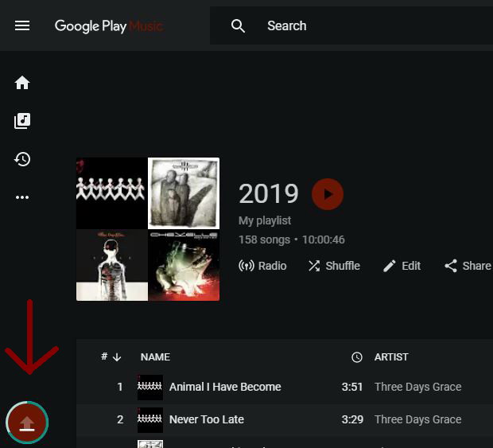Click the 158 songs count text

pyautogui.click(x=264, y=240)
